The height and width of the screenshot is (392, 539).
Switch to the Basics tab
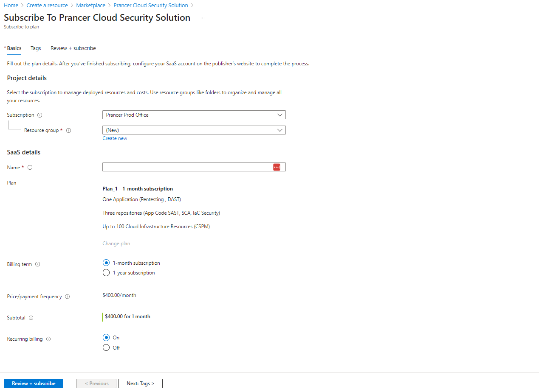tap(14, 48)
